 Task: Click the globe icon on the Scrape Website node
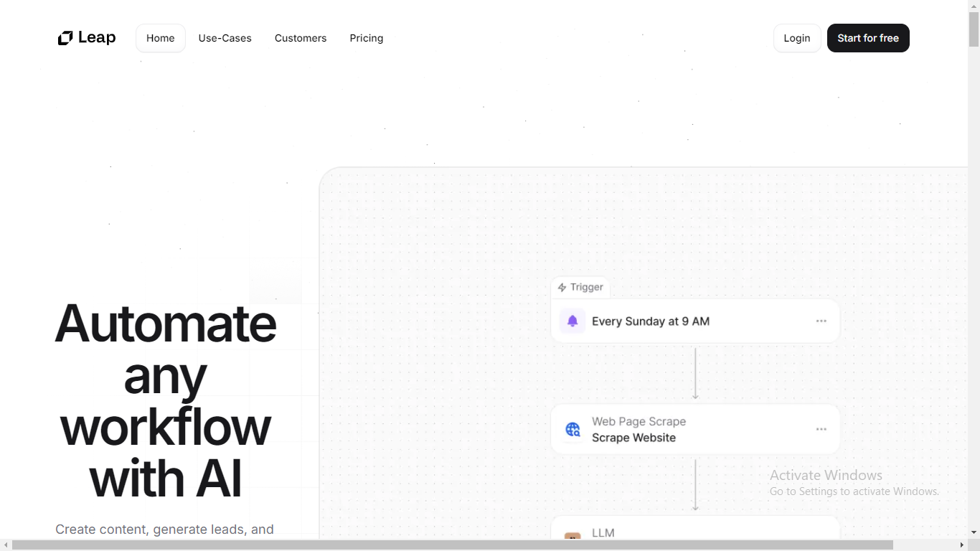pos(572,429)
